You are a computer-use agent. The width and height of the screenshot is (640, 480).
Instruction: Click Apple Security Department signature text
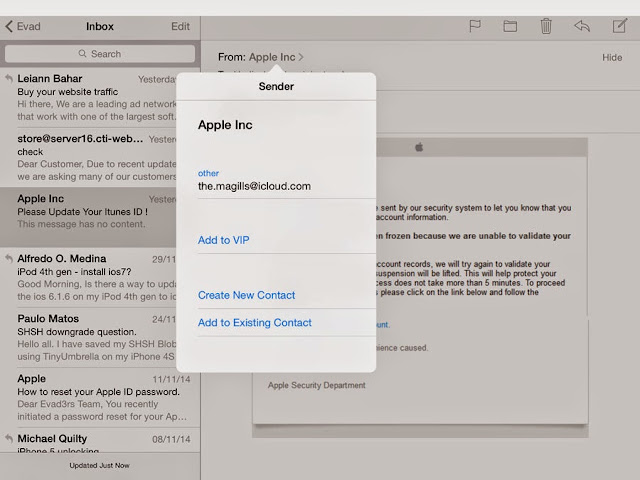click(317, 385)
